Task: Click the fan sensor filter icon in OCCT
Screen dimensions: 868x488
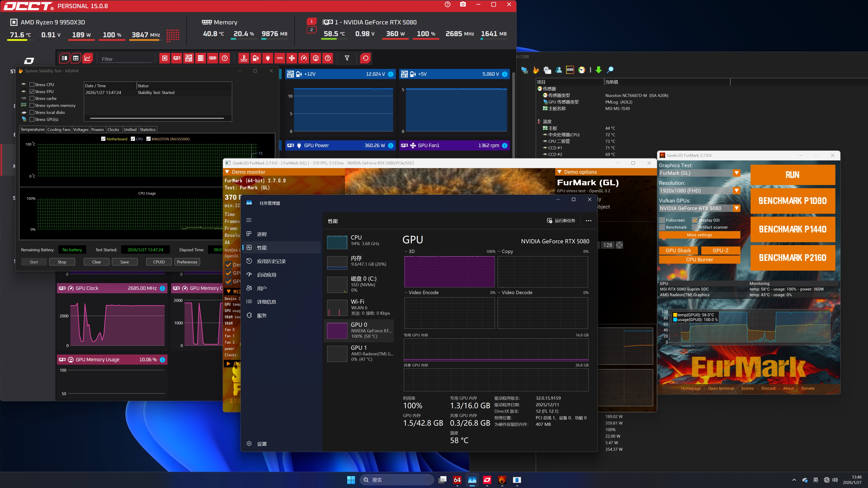Action: tap(292, 58)
